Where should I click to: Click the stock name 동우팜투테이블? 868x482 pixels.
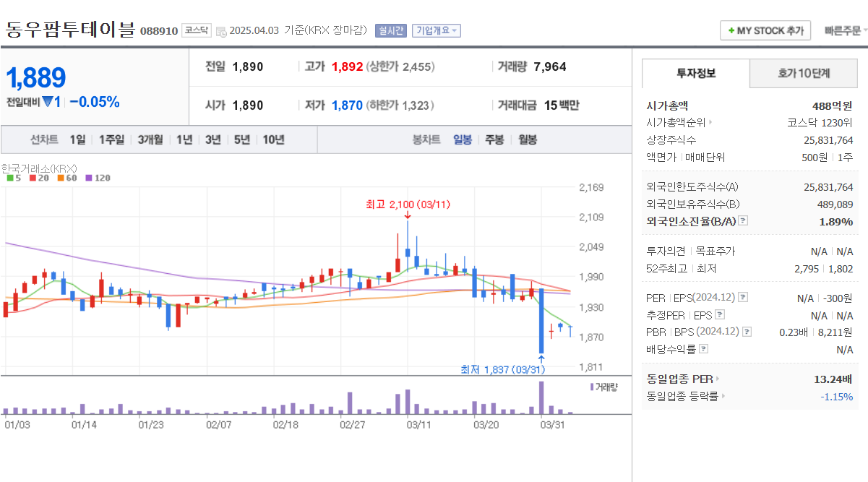click(70, 30)
